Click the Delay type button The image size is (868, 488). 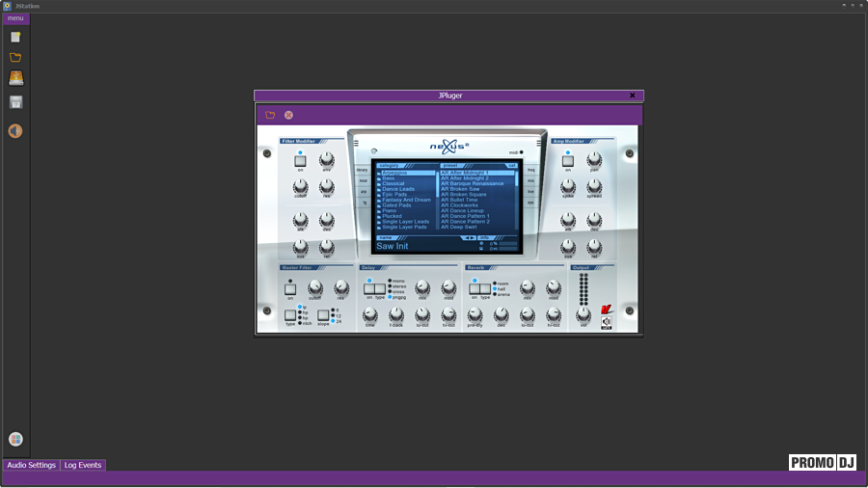[380, 288]
